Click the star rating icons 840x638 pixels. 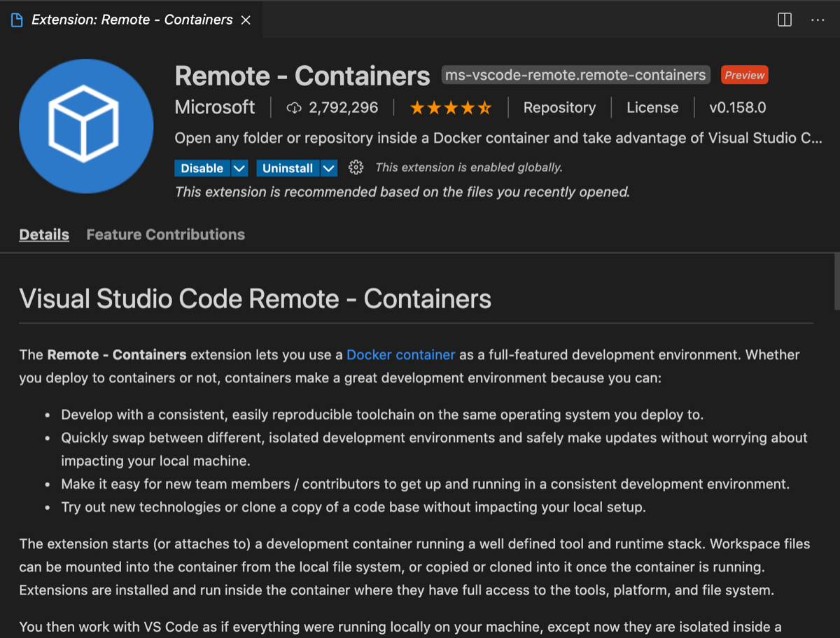(451, 108)
